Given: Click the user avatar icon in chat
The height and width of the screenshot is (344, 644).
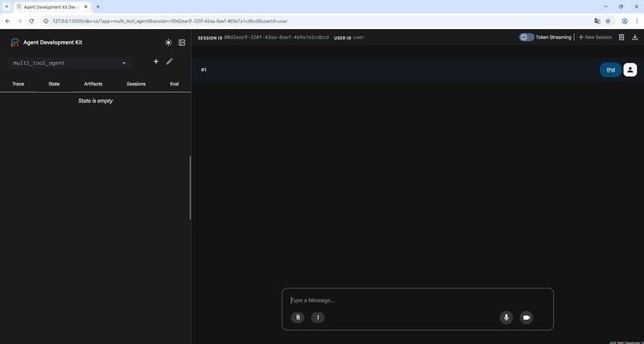Looking at the screenshot, I should coord(630,70).
